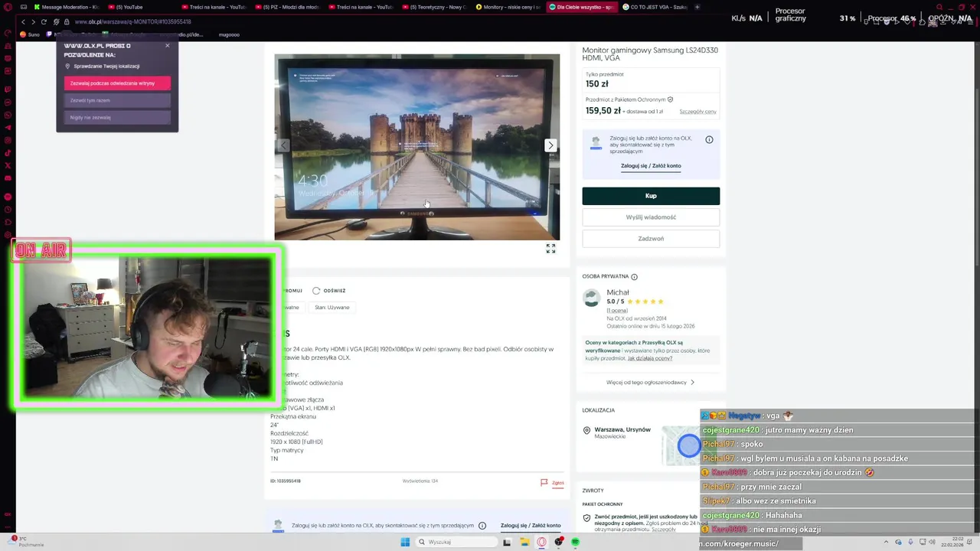This screenshot has width=980, height=551.
Task: Click the Odśwież refresh option
Action: point(328,291)
